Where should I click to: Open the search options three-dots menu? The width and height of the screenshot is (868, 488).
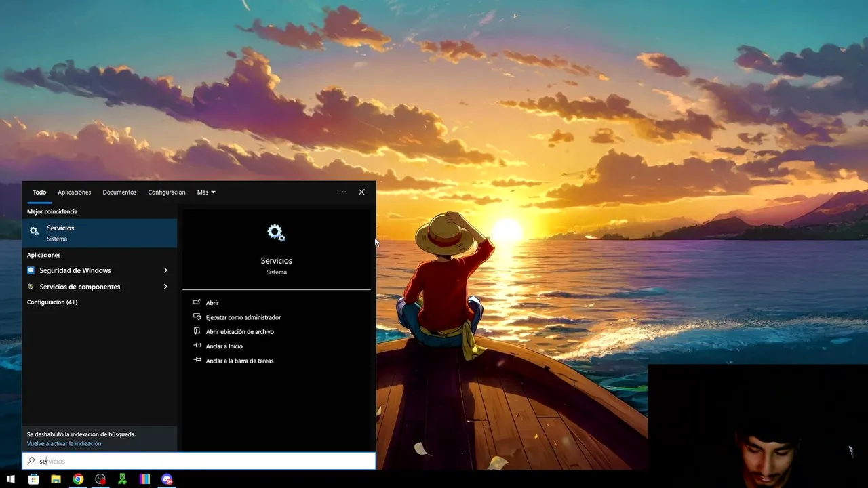[x=343, y=192]
